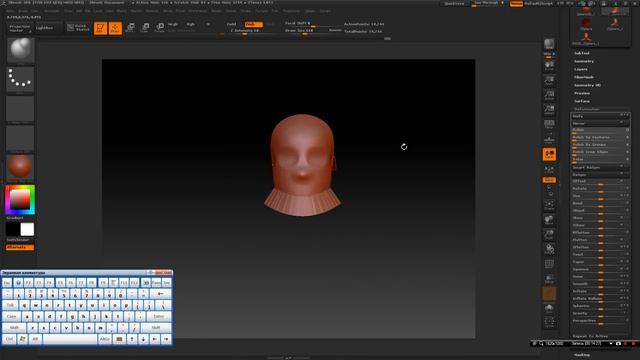
Task: Toggle Edit mode in top shelf
Action: (x=100, y=28)
